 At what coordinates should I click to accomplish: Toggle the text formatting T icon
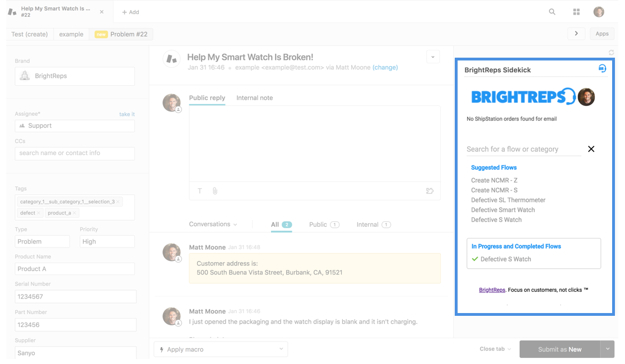[200, 191]
